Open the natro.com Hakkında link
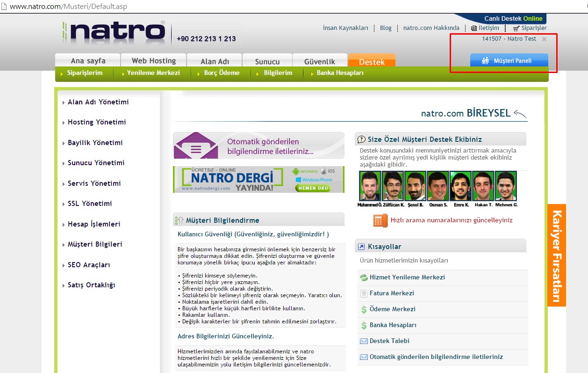Viewport: 588px width, 373px height. point(431,28)
